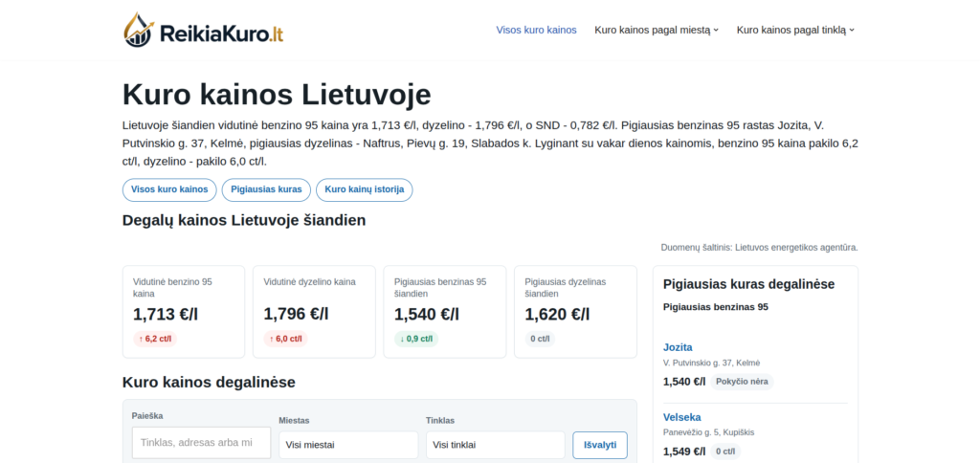Viewport: 980px width, 463px height.
Task: Click the Visos kuro kainos pill button
Action: [x=169, y=190]
